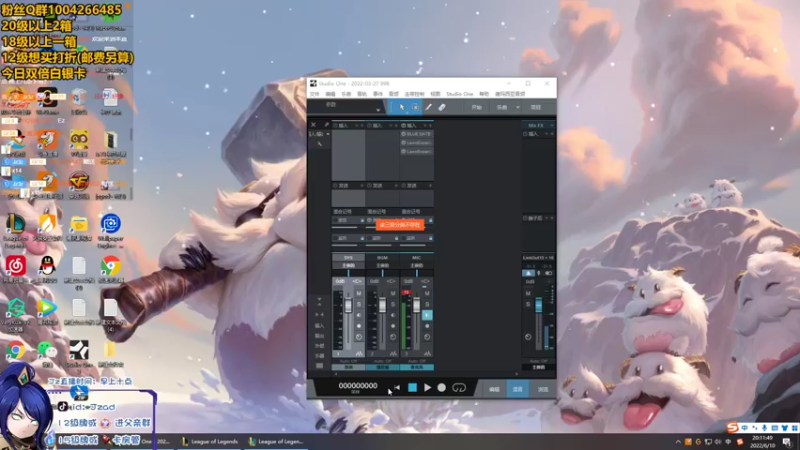Toggle the active monitor button on MIC channel
800x450 pixels.
pos(427,315)
